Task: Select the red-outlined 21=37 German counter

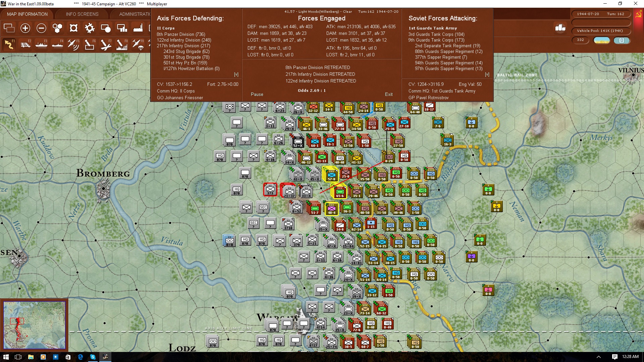Action: pos(288,191)
